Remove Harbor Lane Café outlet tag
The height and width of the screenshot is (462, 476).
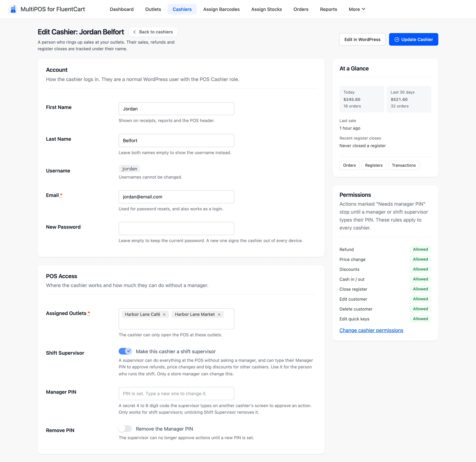tap(164, 315)
